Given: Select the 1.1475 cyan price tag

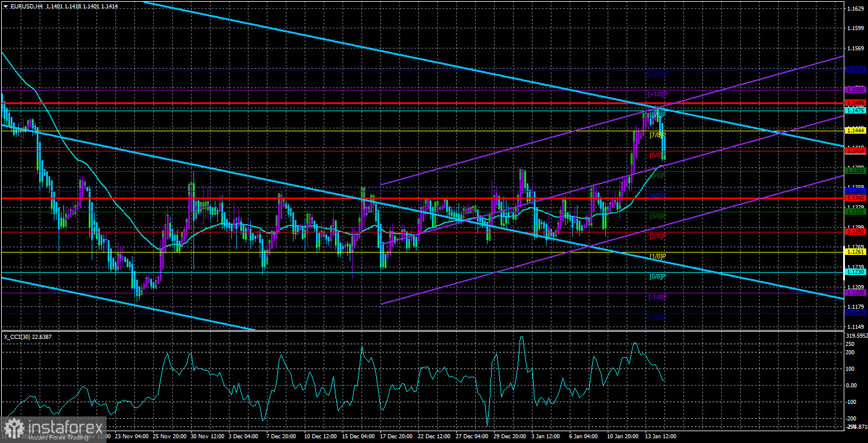Looking at the screenshot, I should 856,110.
